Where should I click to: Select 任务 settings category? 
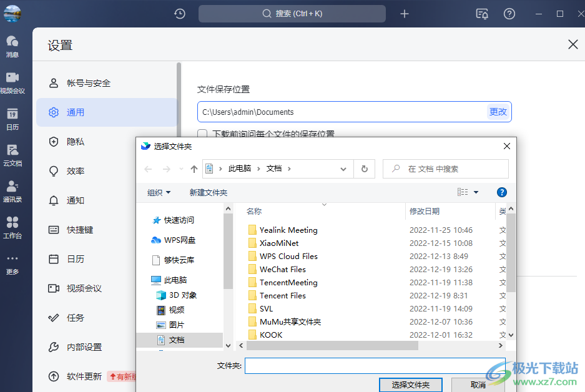[x=86, y=318]
